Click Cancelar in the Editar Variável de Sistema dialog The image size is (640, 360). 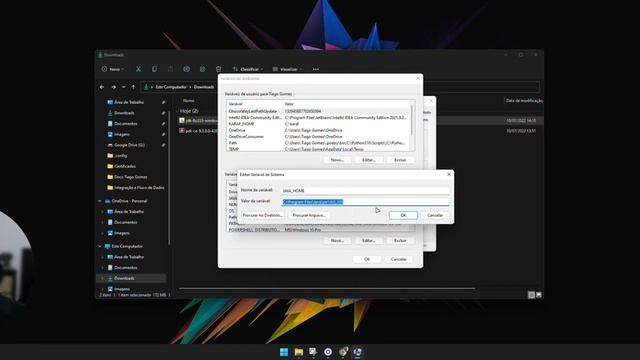(435, 215)
